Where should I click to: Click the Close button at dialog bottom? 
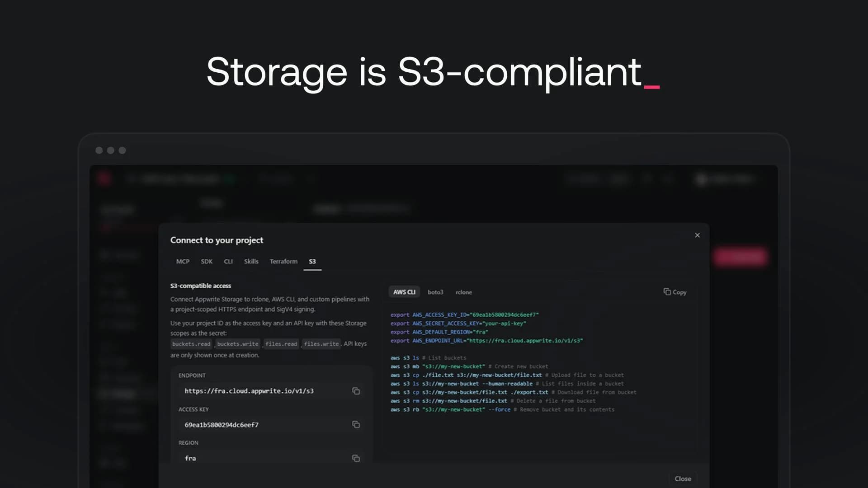pyautogui.click(x=683, y=479)
